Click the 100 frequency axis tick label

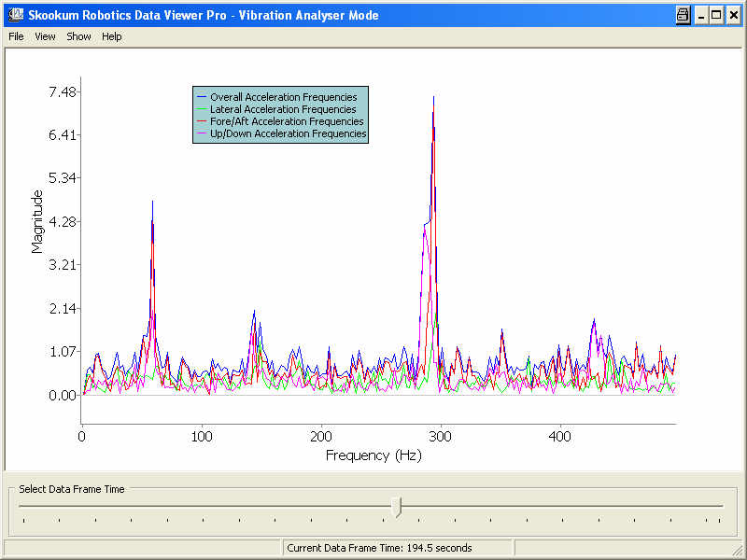(x=202, y=436)
